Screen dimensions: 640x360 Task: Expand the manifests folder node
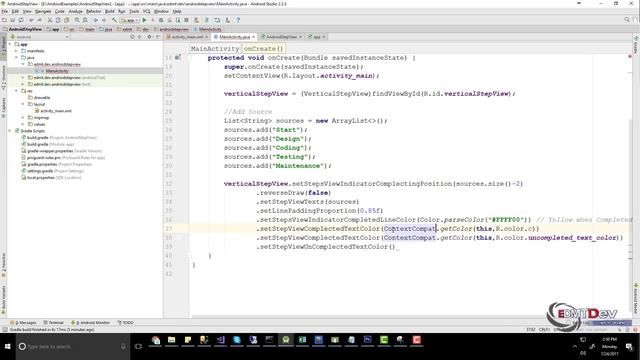(x=17, y=51)
